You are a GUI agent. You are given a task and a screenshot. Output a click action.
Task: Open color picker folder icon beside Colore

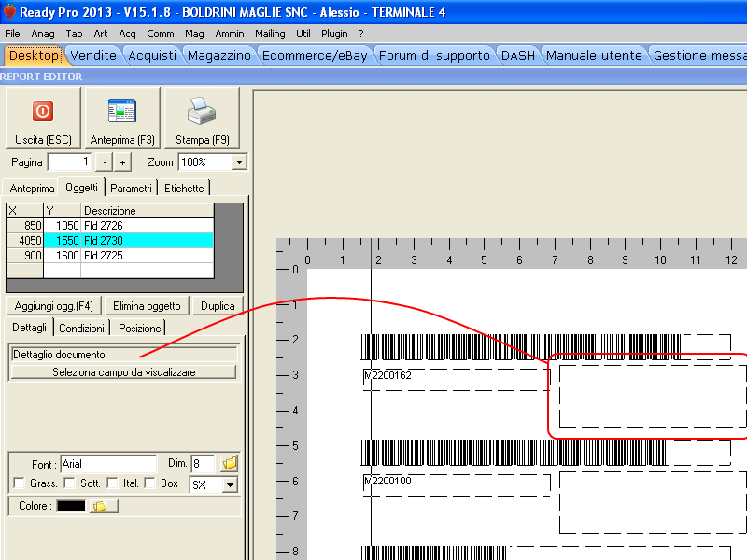[104, 506]
